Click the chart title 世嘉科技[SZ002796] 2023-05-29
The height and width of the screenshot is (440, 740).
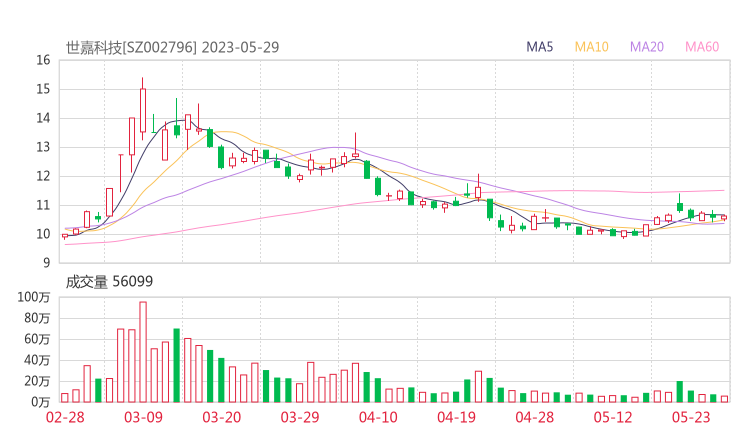172,47
